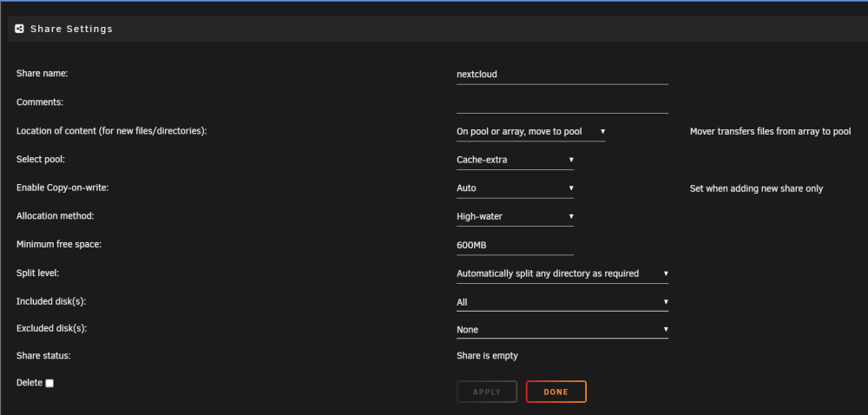Edit the Minimum free space field
This screenshot has height=415, width=868.
pos(515,245)
